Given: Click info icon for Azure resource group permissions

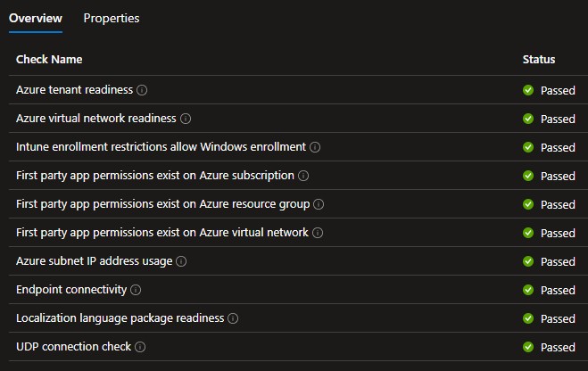Looking at the screenshot, I should pyautogui.click(x=319, y=204).
